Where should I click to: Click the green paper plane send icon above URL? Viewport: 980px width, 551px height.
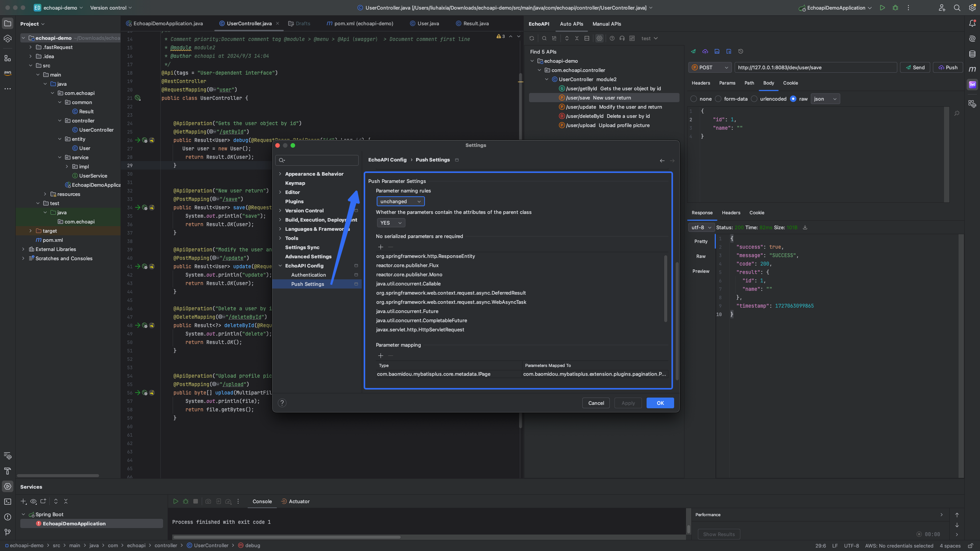(693, 51)
